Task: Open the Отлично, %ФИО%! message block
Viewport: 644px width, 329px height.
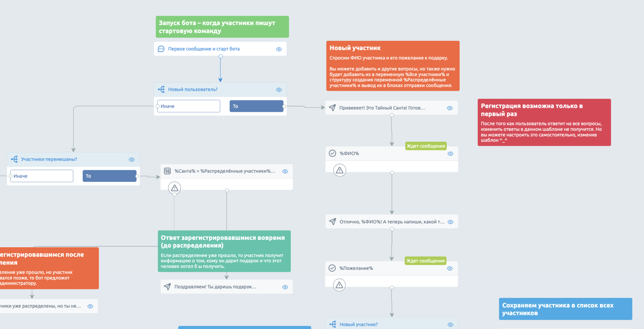Action: [392, 222]
